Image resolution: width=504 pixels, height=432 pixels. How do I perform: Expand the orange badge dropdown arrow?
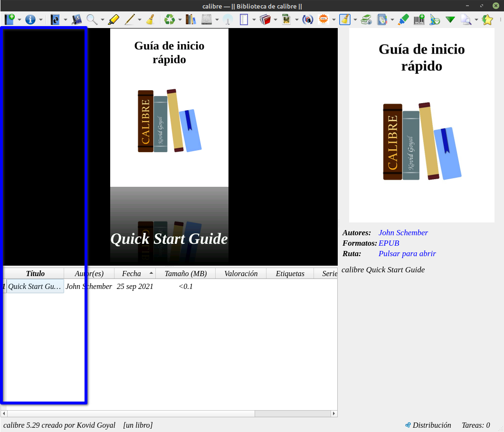coord(333,20)
